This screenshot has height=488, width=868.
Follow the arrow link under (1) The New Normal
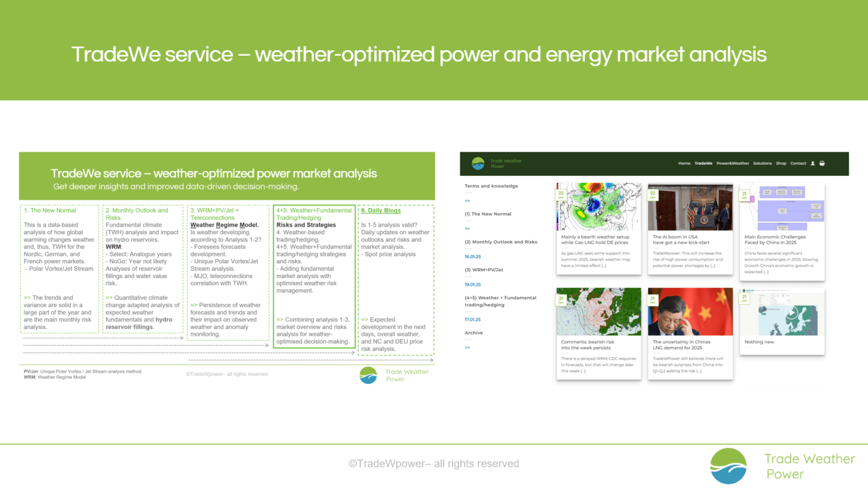click(467, 229)
